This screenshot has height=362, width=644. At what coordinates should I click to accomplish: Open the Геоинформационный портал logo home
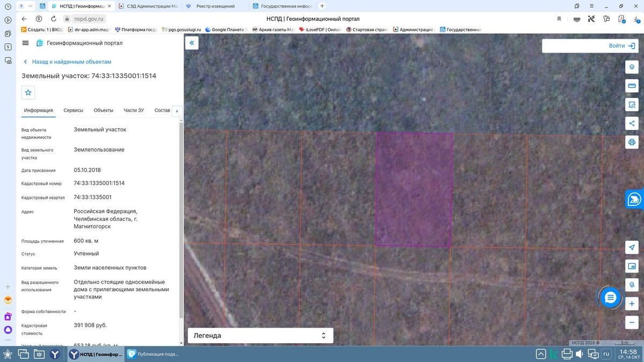(x=79, y=43)
